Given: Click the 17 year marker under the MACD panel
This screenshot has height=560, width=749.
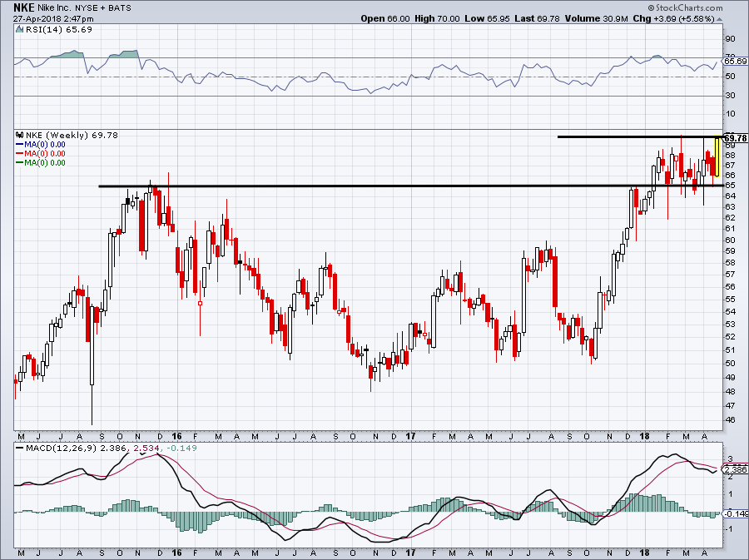Looking at the screenshot, I should click(410, 553).
